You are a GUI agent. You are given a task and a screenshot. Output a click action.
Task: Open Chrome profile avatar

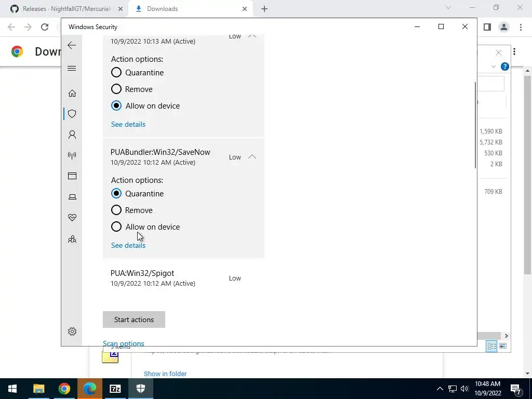[x=504, y=27]
